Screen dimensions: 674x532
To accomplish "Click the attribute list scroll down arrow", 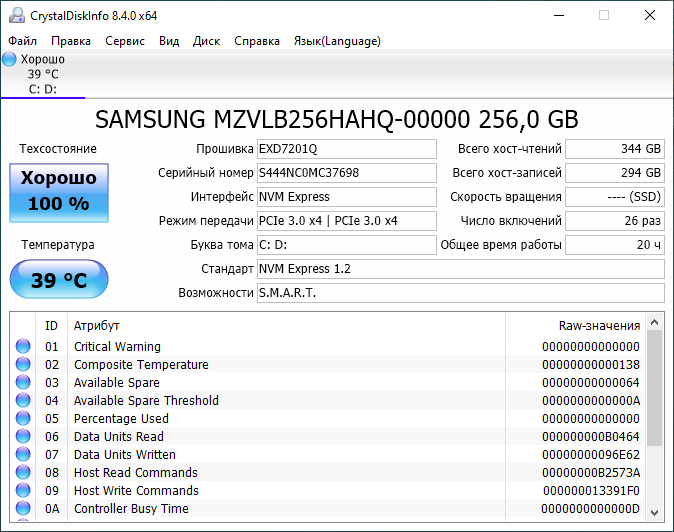I will click(x=655, y=512).
